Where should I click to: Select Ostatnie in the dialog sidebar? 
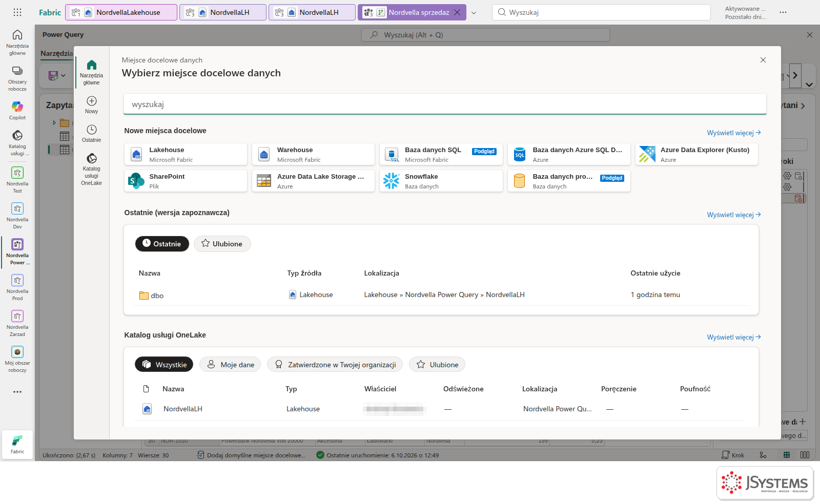92,134
